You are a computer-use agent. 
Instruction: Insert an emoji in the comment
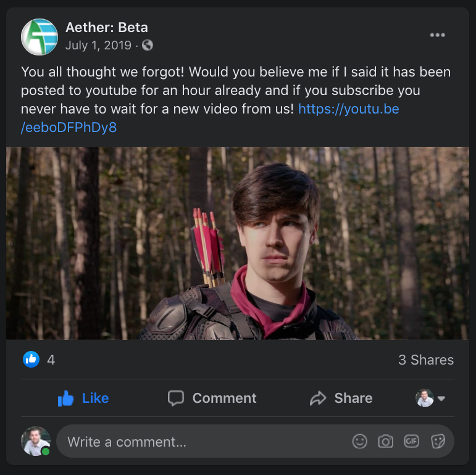359,441
